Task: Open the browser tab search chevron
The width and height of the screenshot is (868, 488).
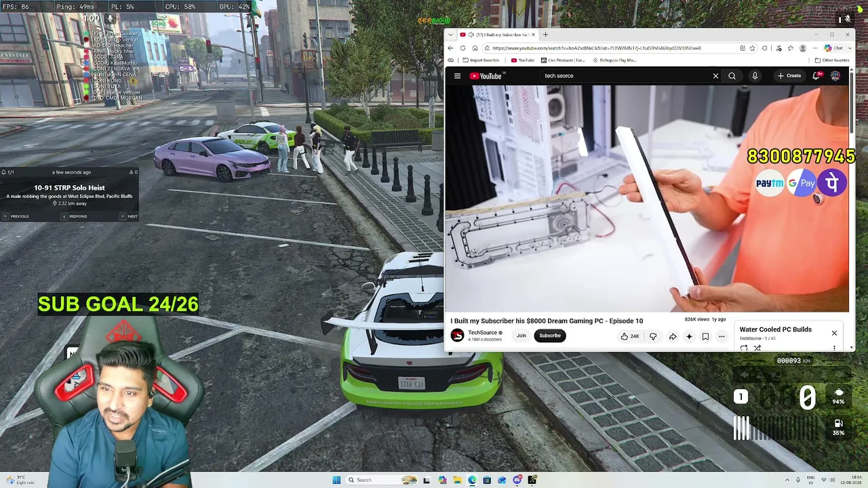Action: 451,35
